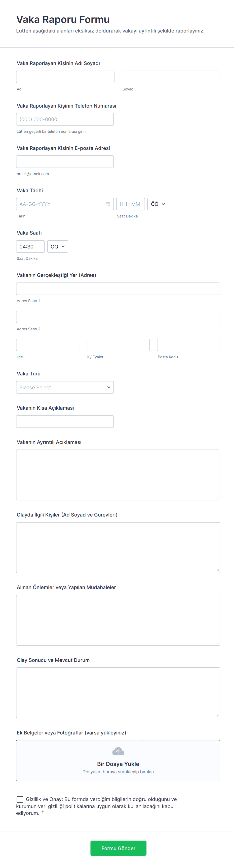Click the E-posta Adresi input box
234x868 pixels.
pos(65,162)
